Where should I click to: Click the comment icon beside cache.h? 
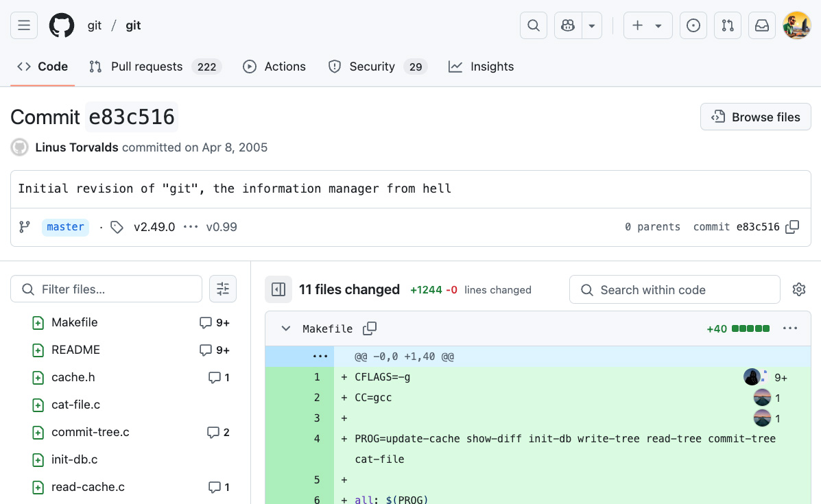[x=214, y=377]
